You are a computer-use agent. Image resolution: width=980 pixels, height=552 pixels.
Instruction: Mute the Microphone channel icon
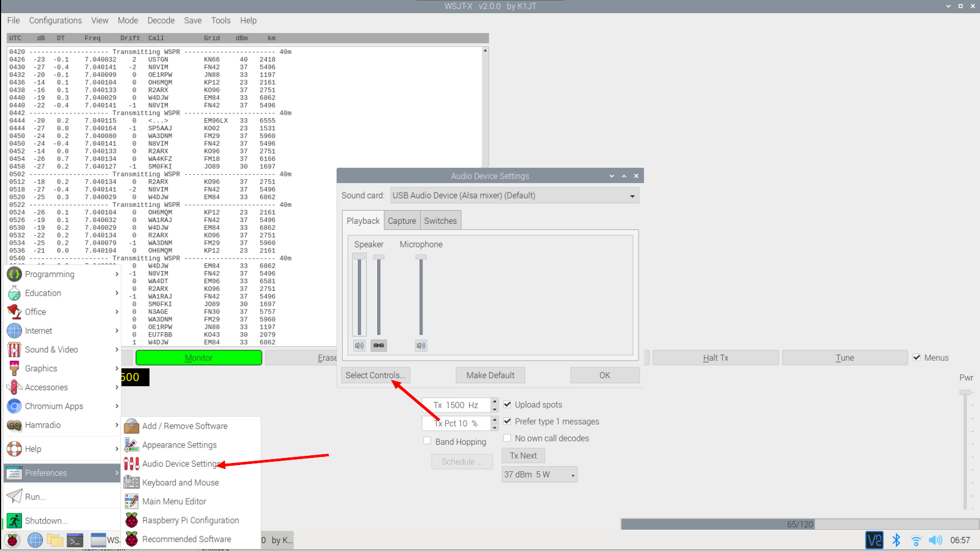click(421, 345)
